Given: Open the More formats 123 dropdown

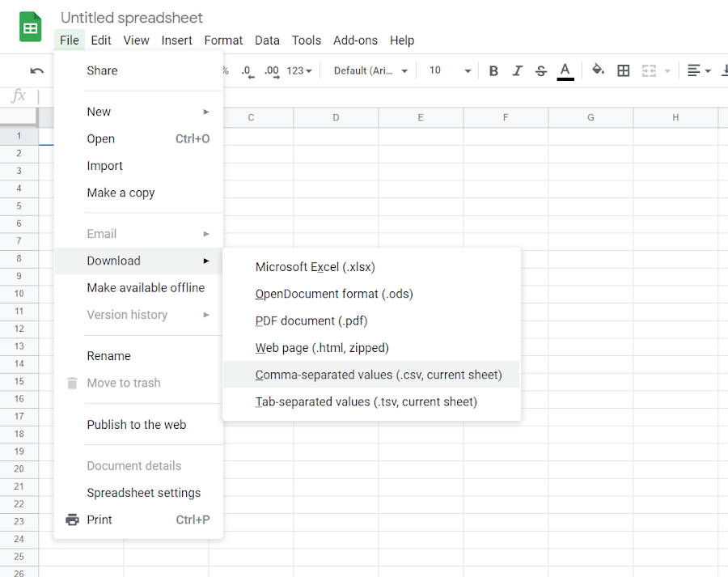Looking at the screenshot, I should pos(297,70).
